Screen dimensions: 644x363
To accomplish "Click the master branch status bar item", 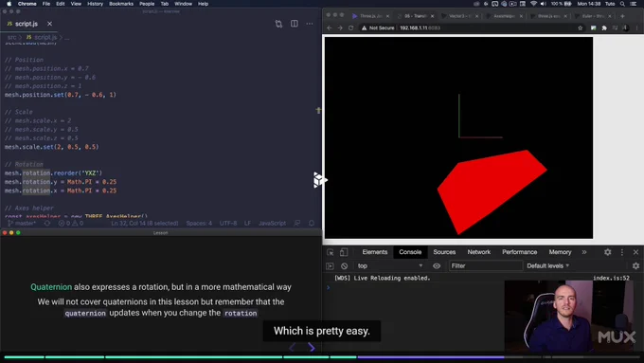I will point(22,223).
